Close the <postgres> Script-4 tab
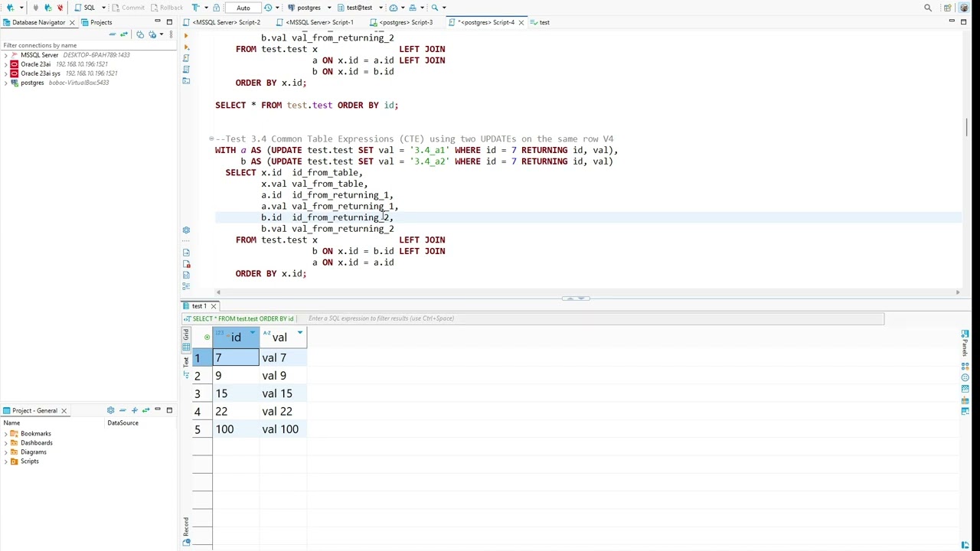980x551 pixels. point(521,22)
